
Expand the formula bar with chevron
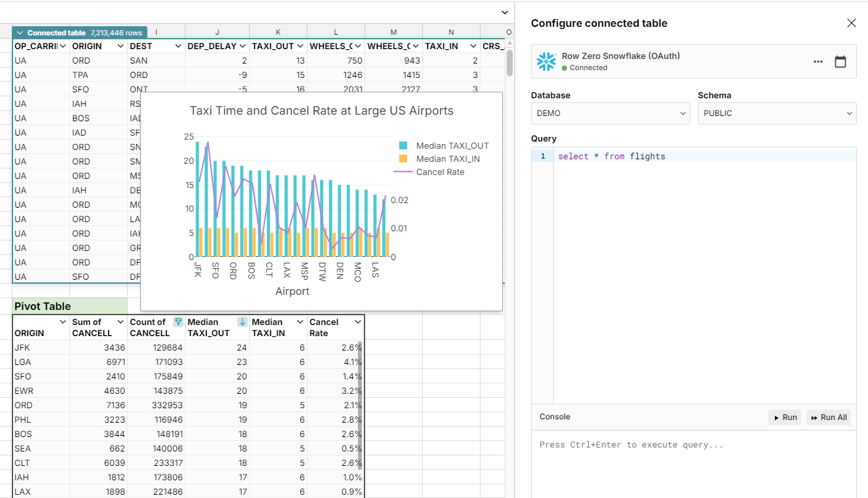click(x=504, y=12)
